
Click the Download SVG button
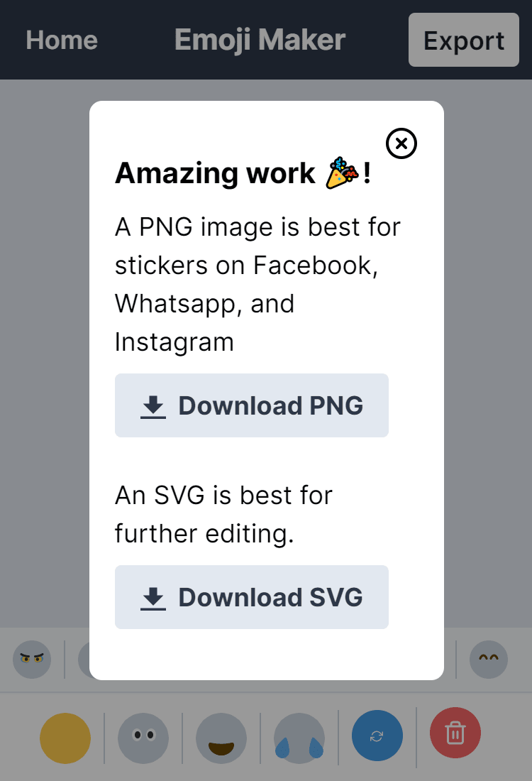click(x=252, y=597)
